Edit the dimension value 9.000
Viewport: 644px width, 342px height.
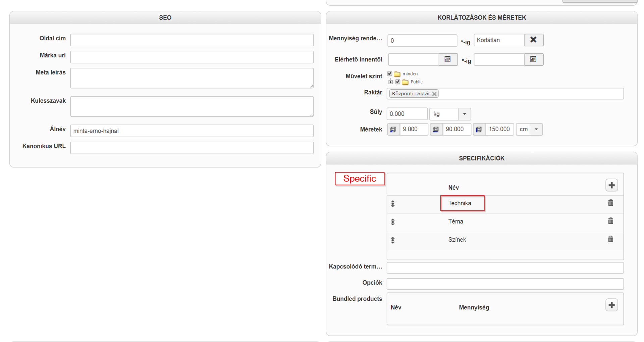tap(414, 129)
